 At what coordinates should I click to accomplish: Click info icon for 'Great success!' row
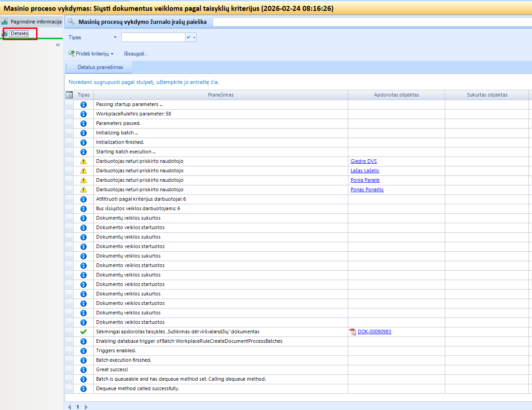coord(83,370)
